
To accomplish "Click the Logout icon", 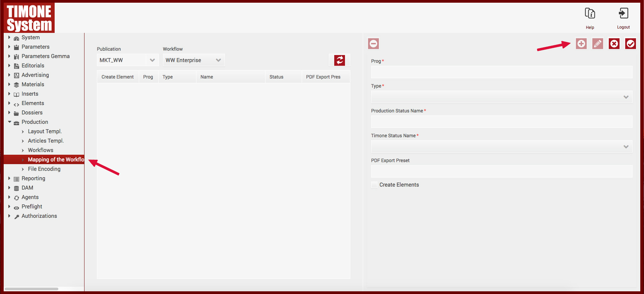I will (x=623, y=13).
